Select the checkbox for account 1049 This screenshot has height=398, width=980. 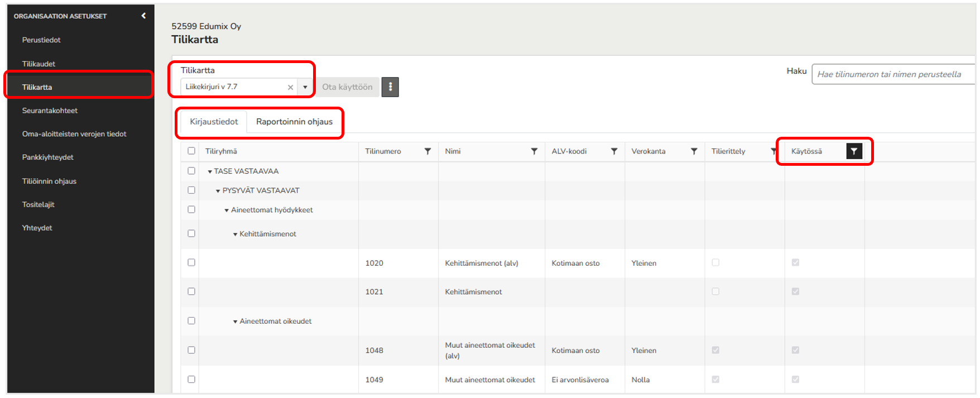point(191,380)
